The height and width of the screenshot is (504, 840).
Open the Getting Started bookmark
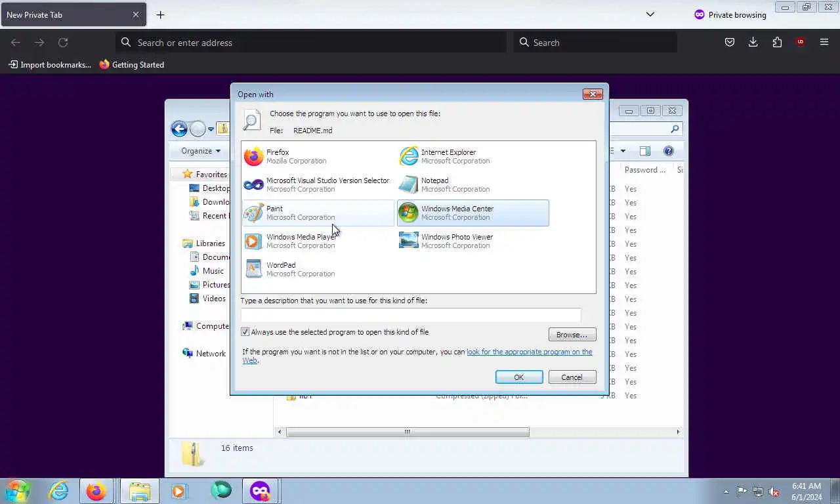click(x=132, y=64)
